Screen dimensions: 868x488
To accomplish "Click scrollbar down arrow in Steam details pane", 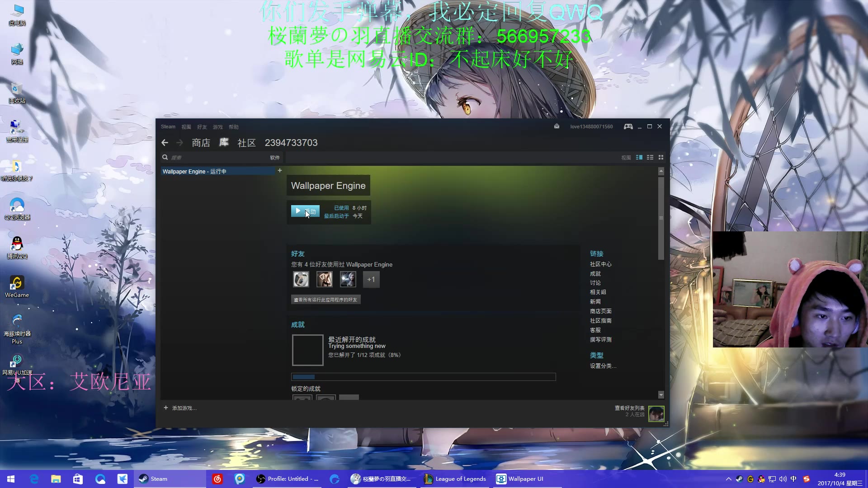I will click(661, 395).
